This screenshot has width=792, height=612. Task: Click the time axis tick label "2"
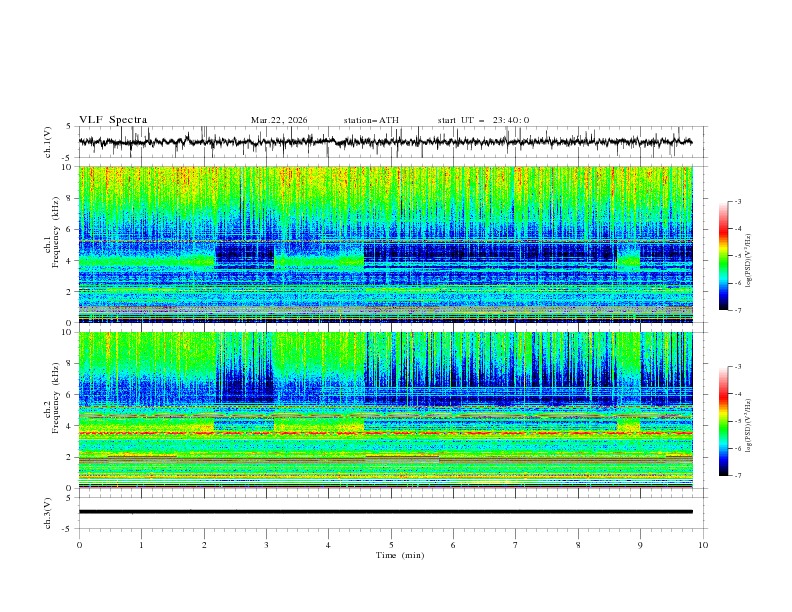[x=204, y=545]
